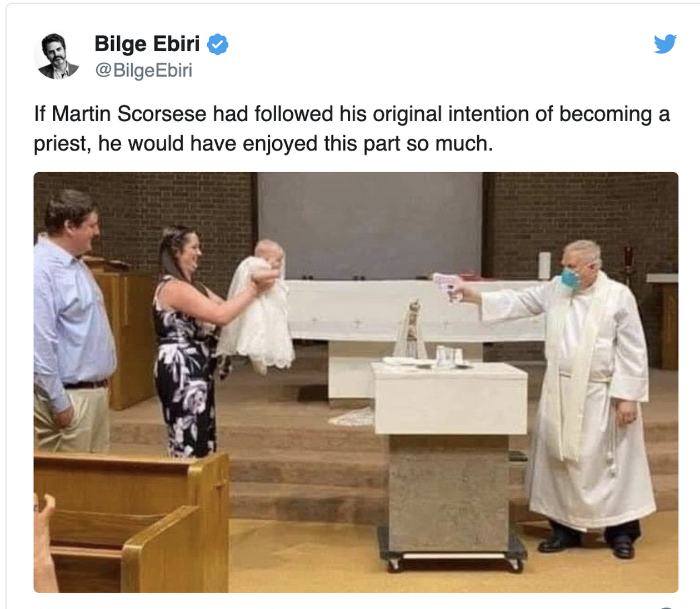Open Bilge Ebiri's profile avatar

tap(57, 56)
